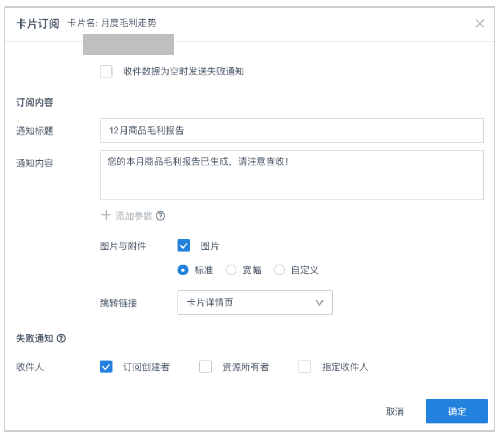Uncheck the 图片 checkbox

[x=184, y=246]
